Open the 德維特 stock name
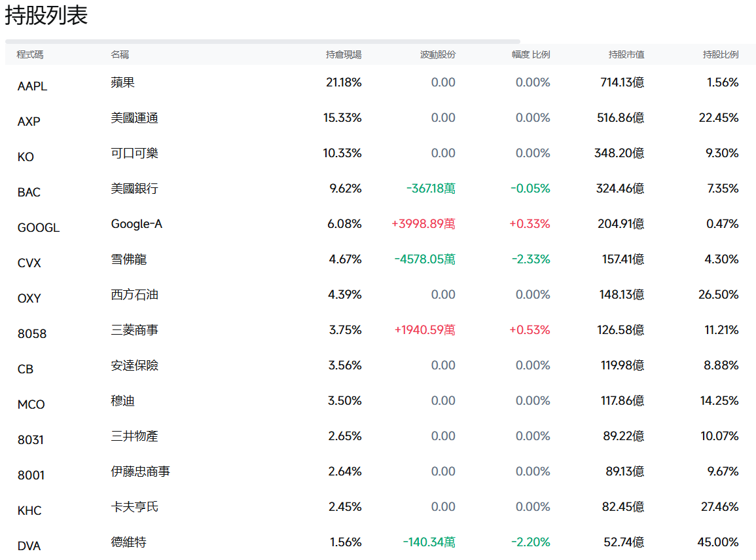 [x=129, y=542]
